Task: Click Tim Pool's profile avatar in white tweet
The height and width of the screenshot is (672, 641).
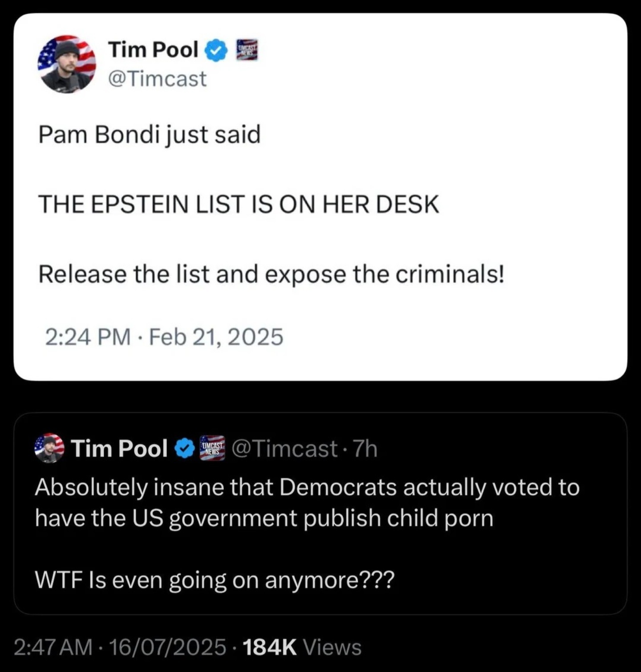Action: (67, 64)
